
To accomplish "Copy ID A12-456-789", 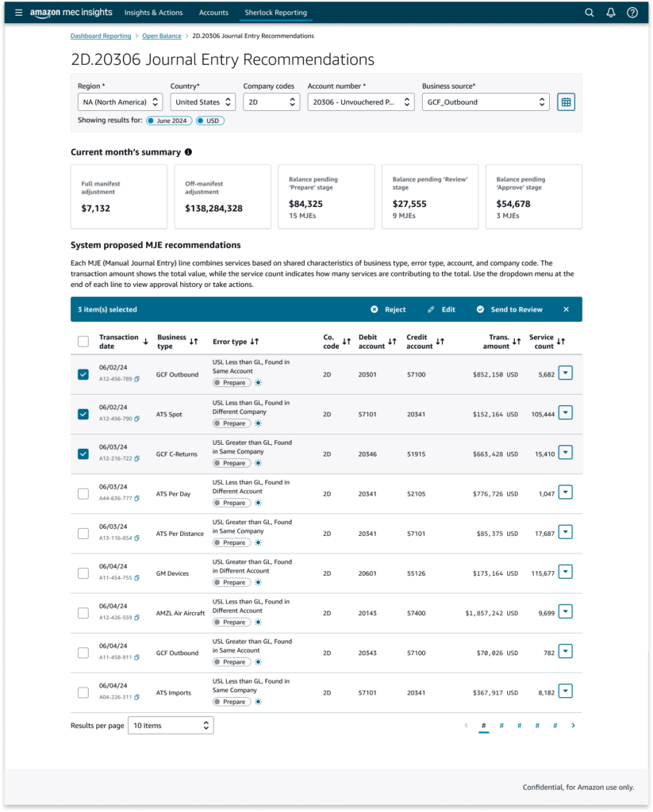I will [x=136, y=379].
